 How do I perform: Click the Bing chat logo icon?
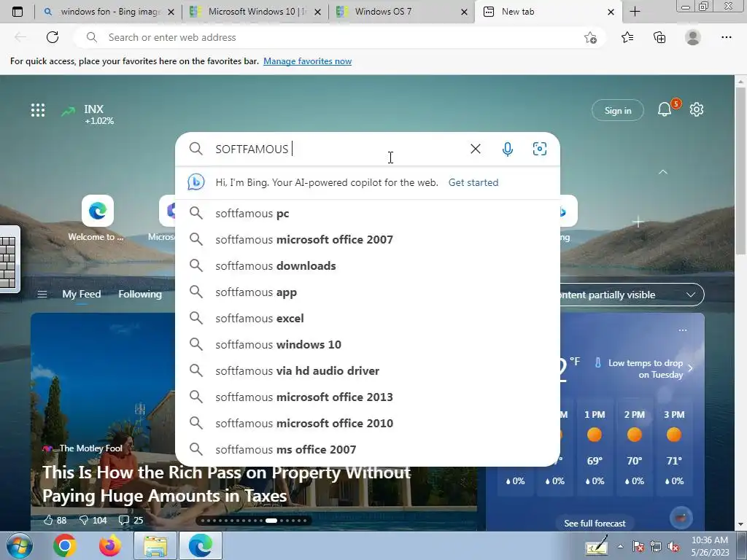[x=196, y=182]
